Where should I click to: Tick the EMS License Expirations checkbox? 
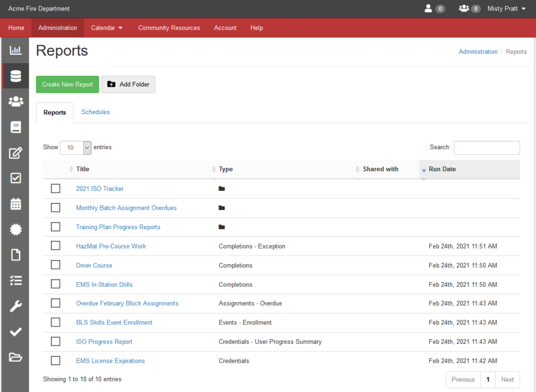(55, 361)
